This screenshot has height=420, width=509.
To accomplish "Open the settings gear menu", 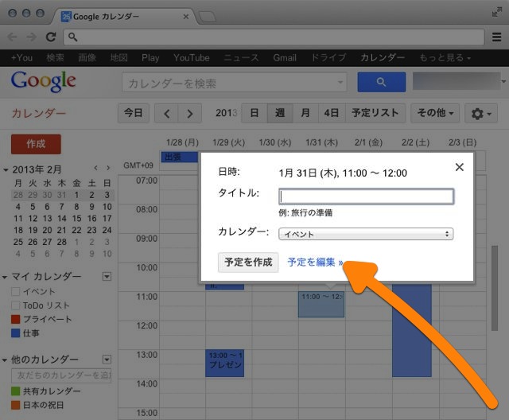I will pos(481,113).
